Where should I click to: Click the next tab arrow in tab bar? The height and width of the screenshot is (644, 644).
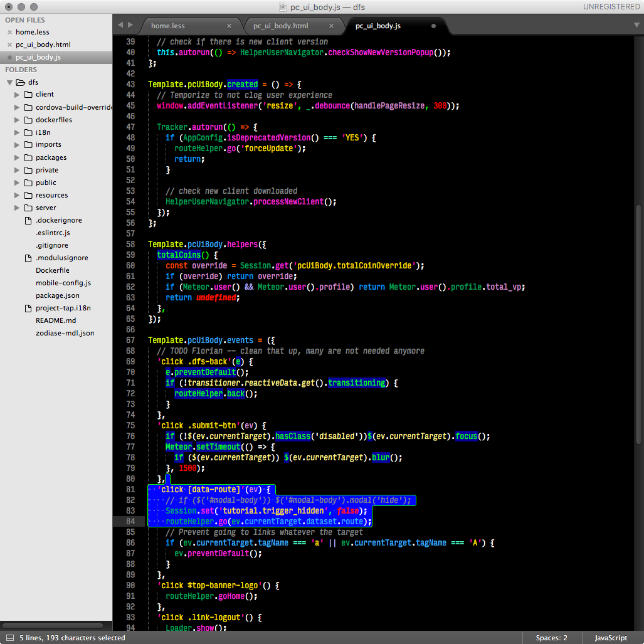pos(130,25)
